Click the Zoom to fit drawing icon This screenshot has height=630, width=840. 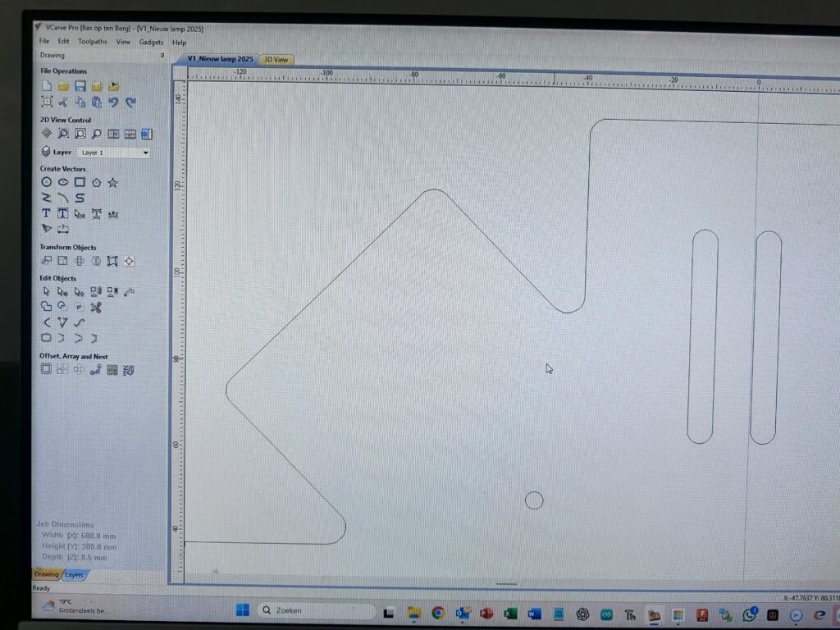80,134
